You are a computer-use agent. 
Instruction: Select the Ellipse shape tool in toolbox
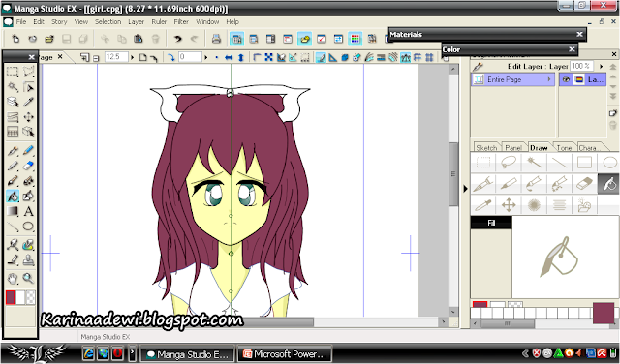coord(28,227)
